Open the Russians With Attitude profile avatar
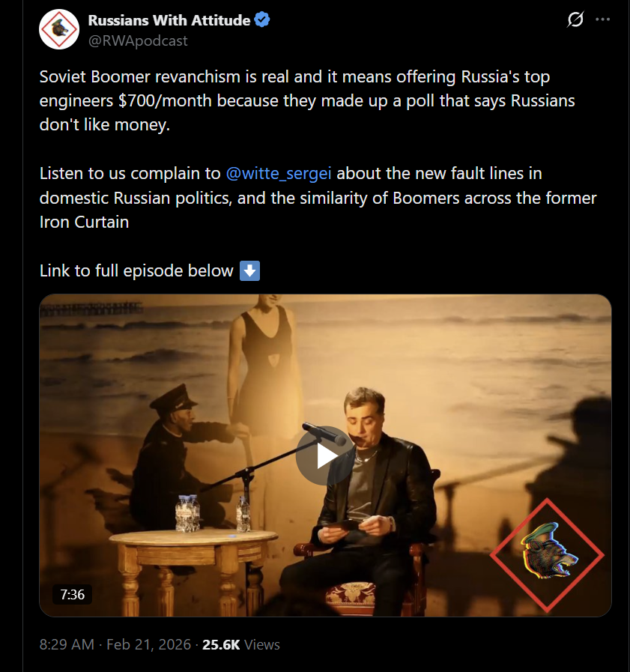This screenshot has height=672, width=630. click(x=59, y=29)
